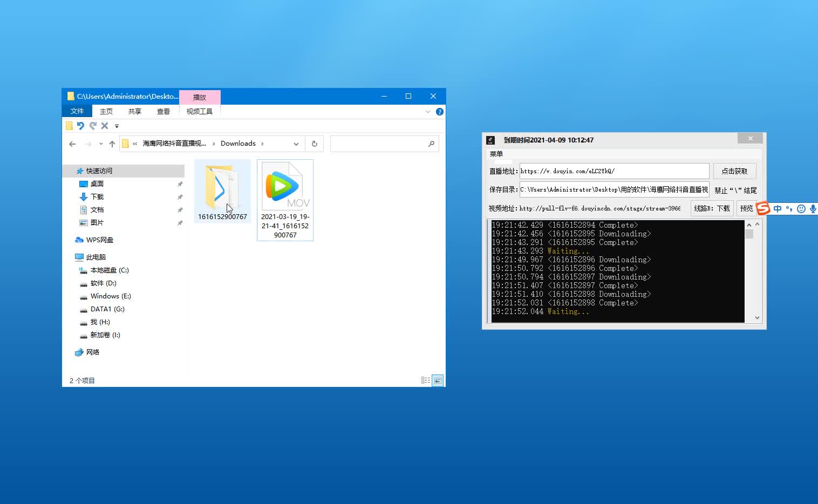Click the undo icon in Explorer quick toolbar
Viewport: 818px width, 504px height.
[x=80, y=126]
